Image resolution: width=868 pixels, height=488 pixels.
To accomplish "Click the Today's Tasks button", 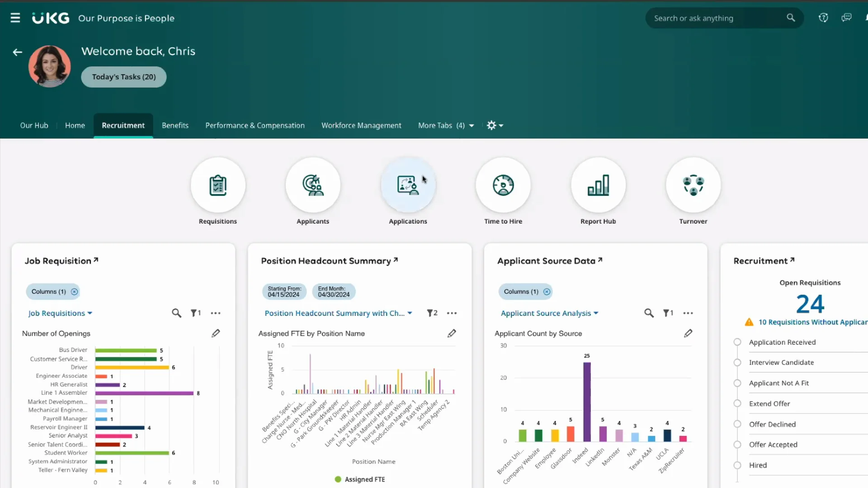I will 123,77.
